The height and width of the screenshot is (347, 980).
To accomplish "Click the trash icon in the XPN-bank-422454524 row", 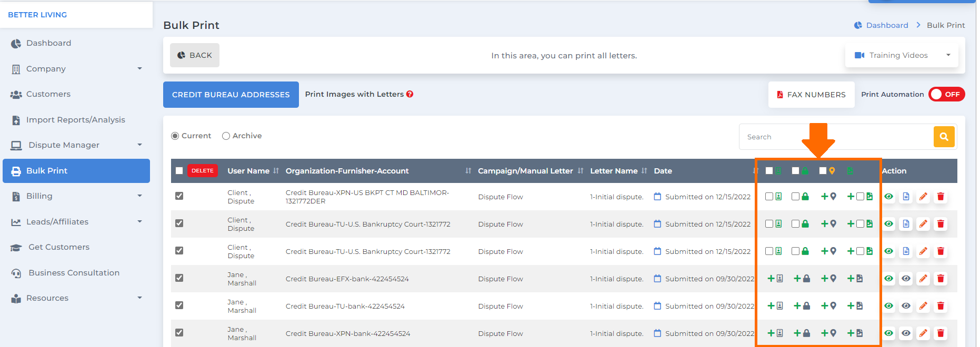I will tap(941, 333).
